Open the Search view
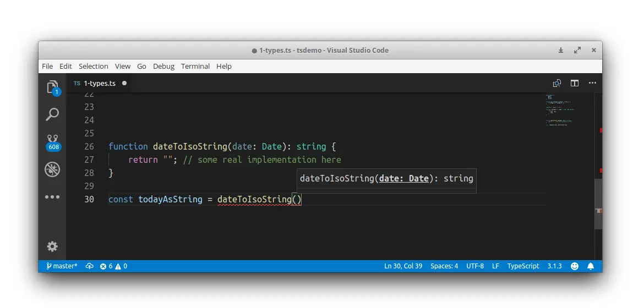644x308 pixels. (52, 114)
